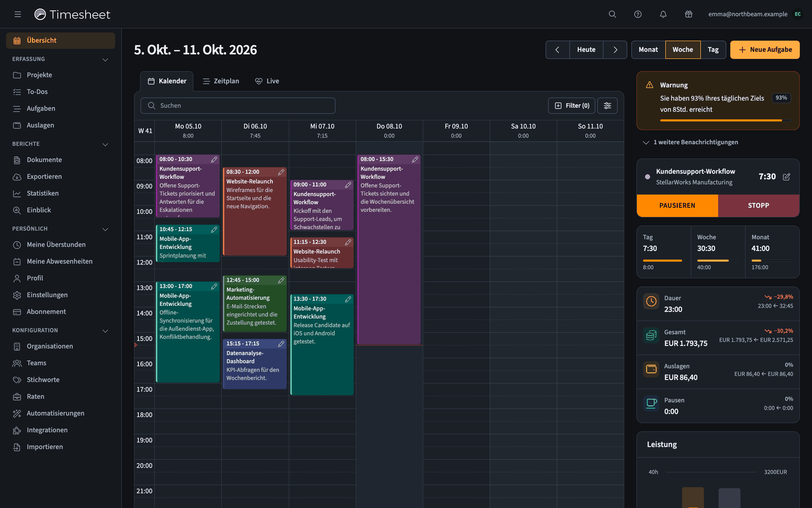Image resolution: width=812 pixels, height=508 pixels.
Task: Open Statistiken in the sidebar
Action: pyautogui.click(x=61, y=194)
